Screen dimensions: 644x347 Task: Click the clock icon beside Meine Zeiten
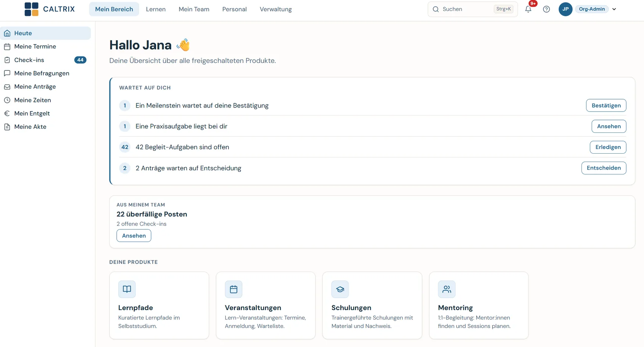pyautogui.click(x=7, y=100)
